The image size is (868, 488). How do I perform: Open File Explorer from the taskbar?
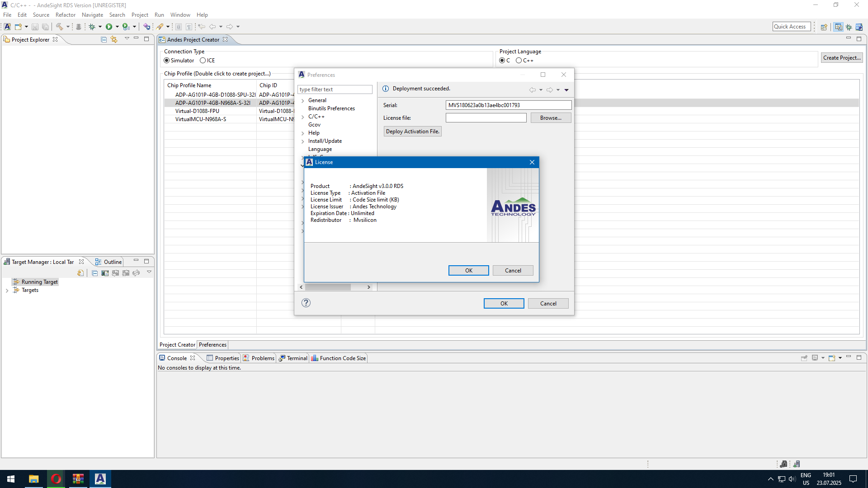pyautogui.click(x=33, y=479)
